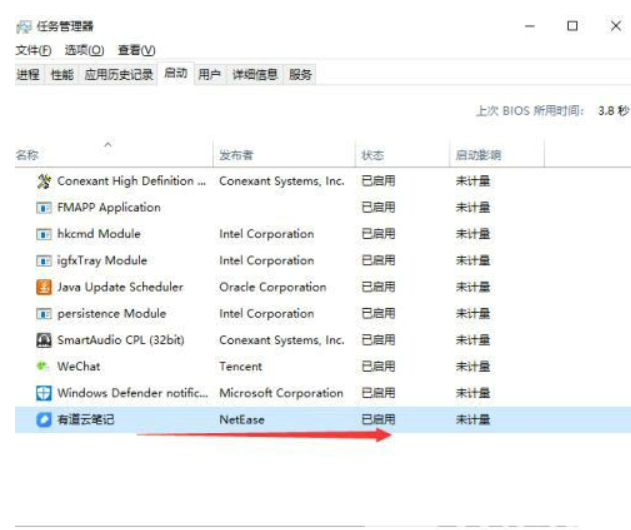The width and height of the screenshot is (631, 530).
Task: Switch to the 详细信息 tab
Action: [255, 74]
